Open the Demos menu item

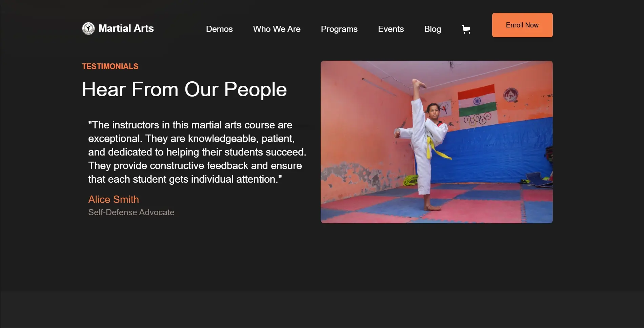point(219,29)
